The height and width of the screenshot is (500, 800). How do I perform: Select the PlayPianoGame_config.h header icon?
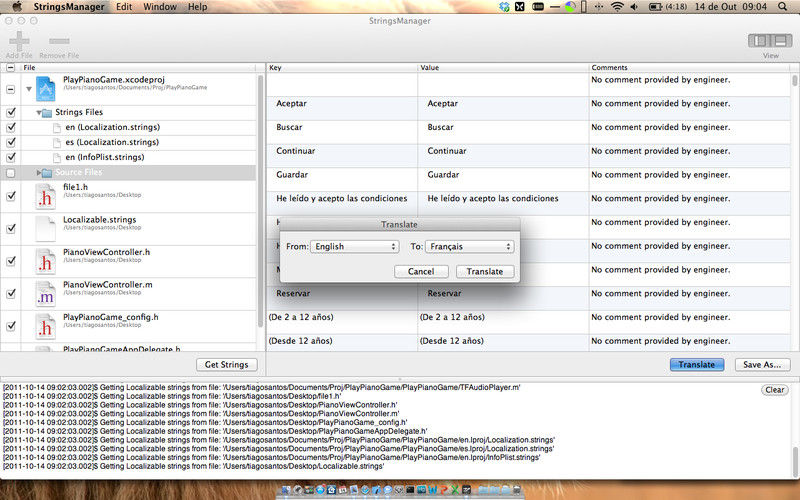(45, 327)
